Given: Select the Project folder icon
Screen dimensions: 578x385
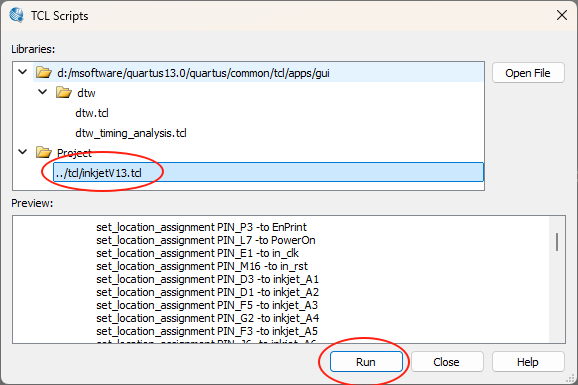Looking at the screenshot, I should tap(44, 152).
